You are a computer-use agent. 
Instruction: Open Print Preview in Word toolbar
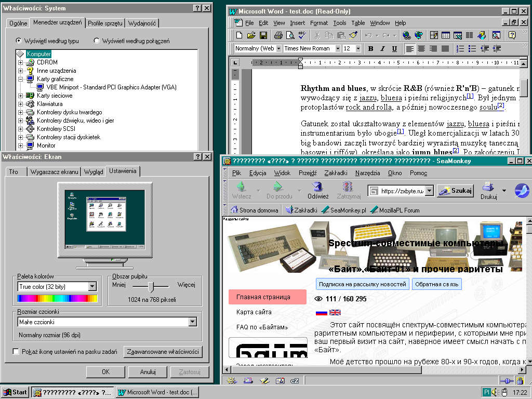click(x=290, y=35)
